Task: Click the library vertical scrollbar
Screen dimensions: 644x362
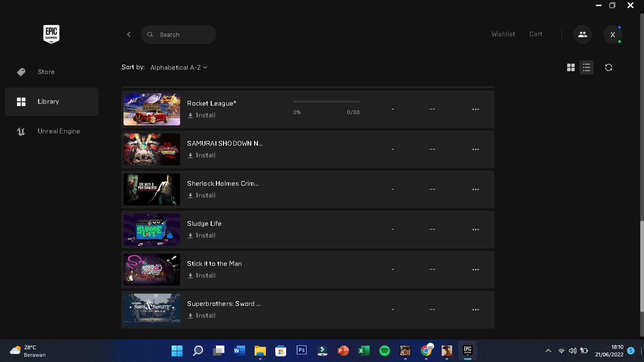Action: coord(642,266)
